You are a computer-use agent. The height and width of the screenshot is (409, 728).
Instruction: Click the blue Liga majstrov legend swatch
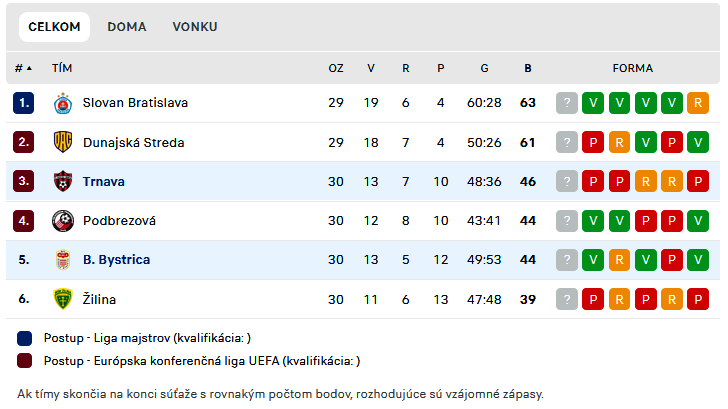(24, 338)
